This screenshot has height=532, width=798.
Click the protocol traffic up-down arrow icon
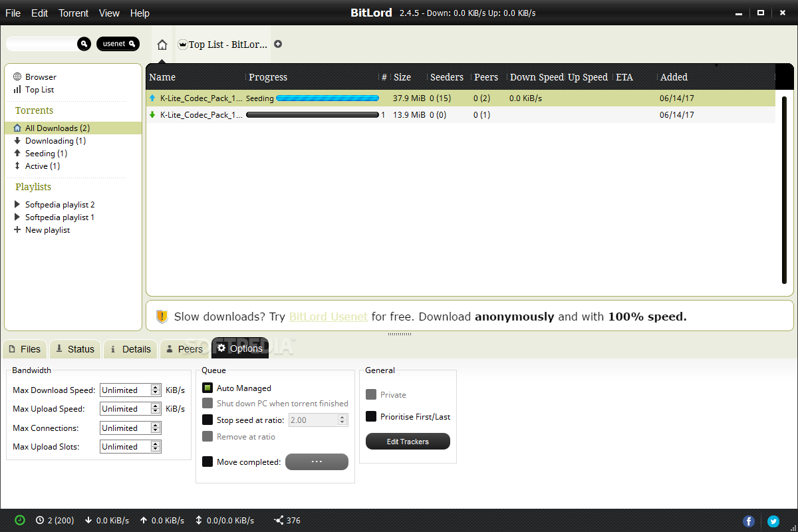(x=199, y=520)
